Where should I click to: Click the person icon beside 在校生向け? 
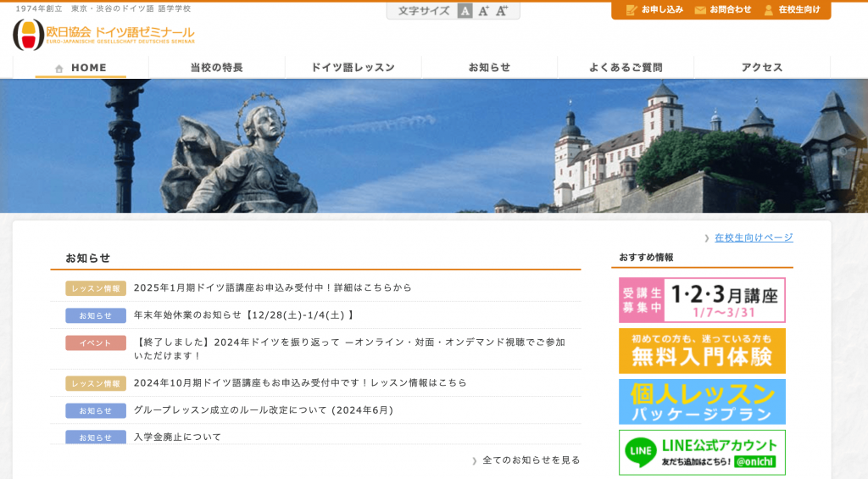tap(768, 10)
